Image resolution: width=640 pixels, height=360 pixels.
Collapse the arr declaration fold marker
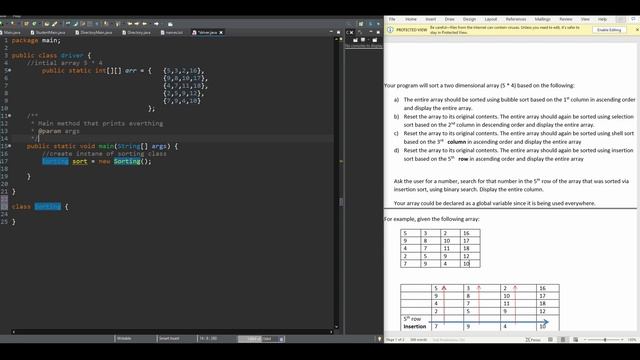click(10, 70)
